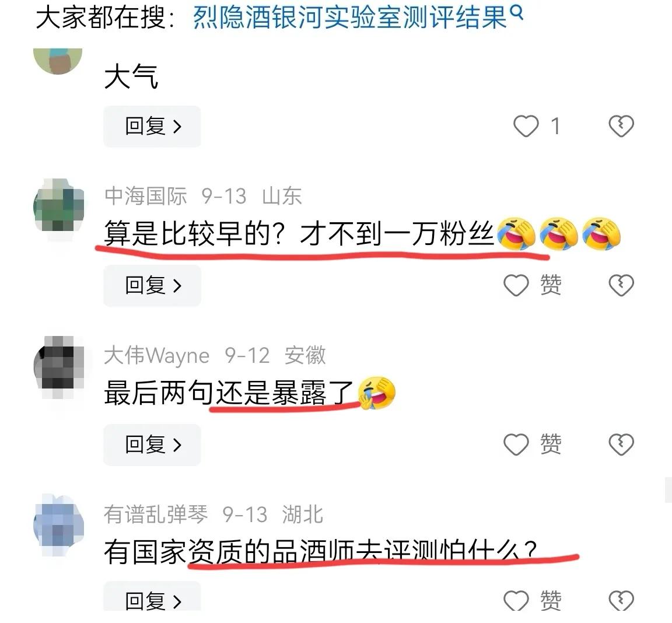The width and height of the screenshot is (672, 623).
Task: Open 回复 under the 大气 comment
Action: coord(152,127)
